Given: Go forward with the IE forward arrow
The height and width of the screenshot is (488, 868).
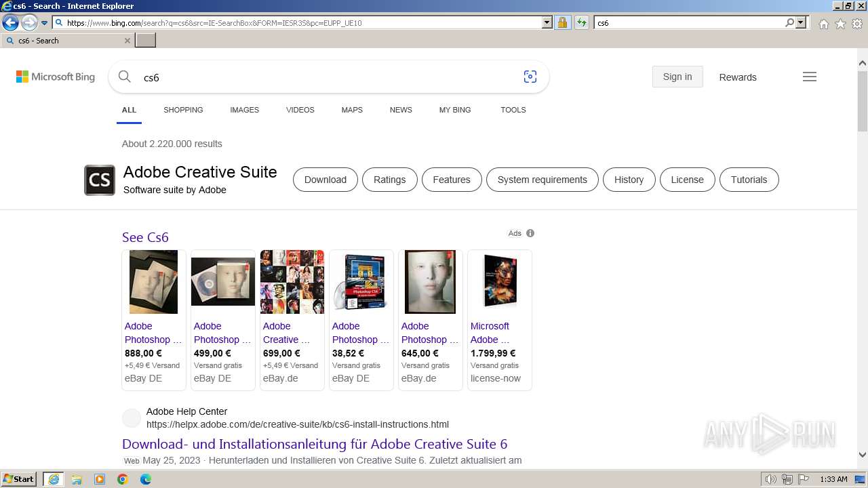Looking at the screenshot, I should click(29, 23).
